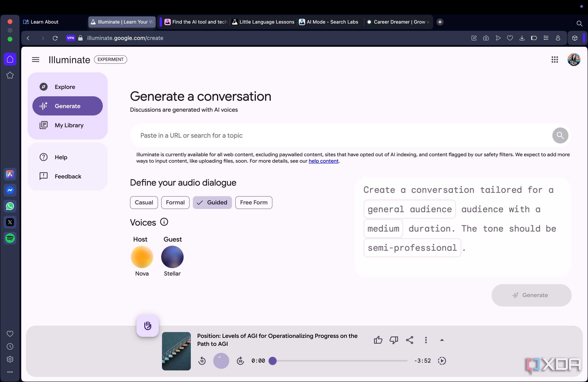Open browser sidebar home icon
The height and width of the screenshot is (382, 588).
pos(10,59)
